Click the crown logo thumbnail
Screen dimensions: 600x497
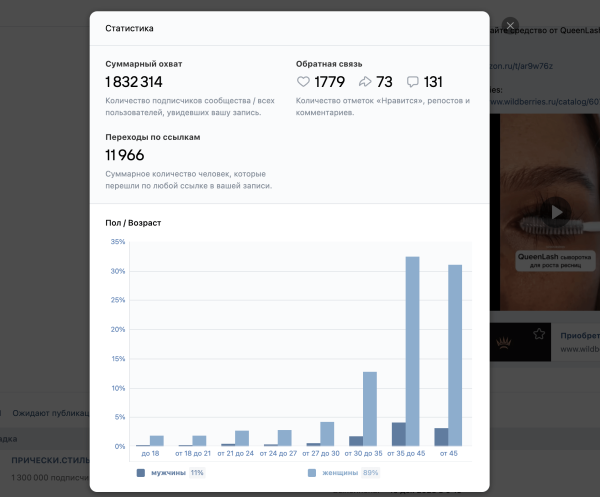pyautogui.click(x=502, y=341)
